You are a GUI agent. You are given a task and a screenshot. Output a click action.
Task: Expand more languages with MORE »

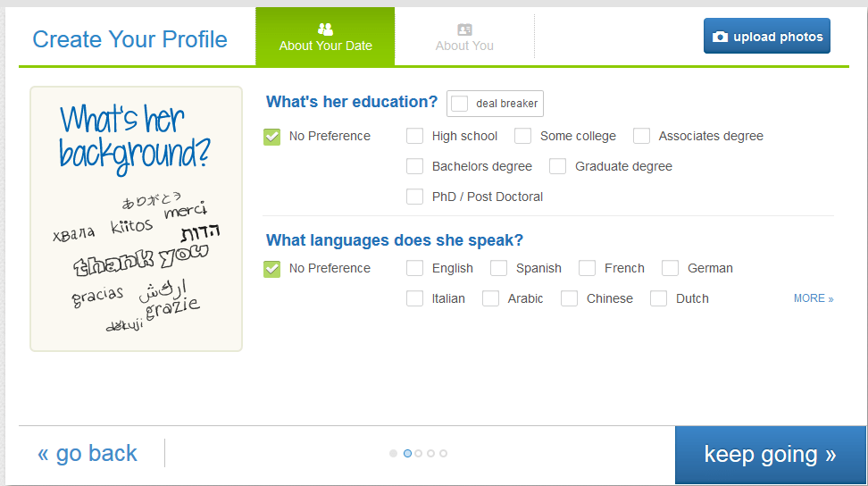coord(813,298)
